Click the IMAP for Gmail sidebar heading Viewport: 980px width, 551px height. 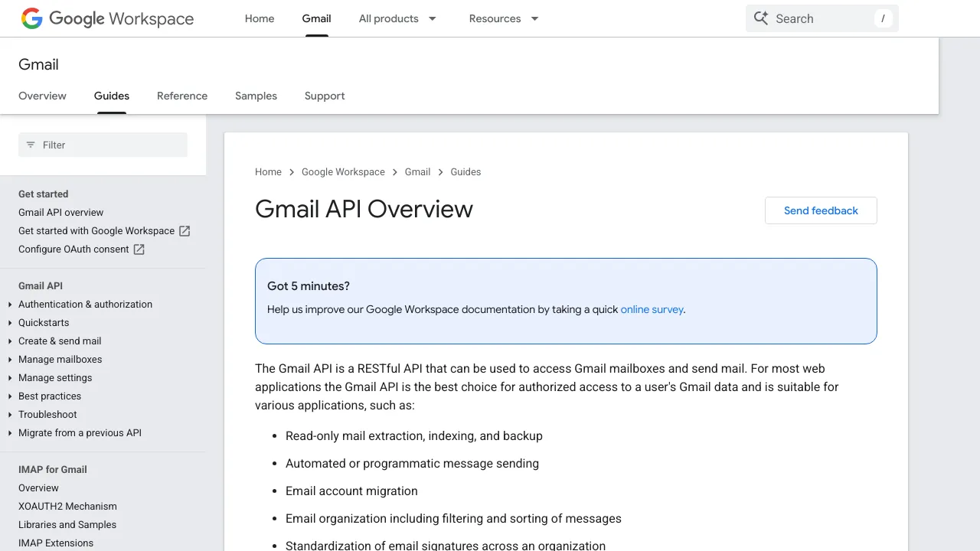pos(53,470)
